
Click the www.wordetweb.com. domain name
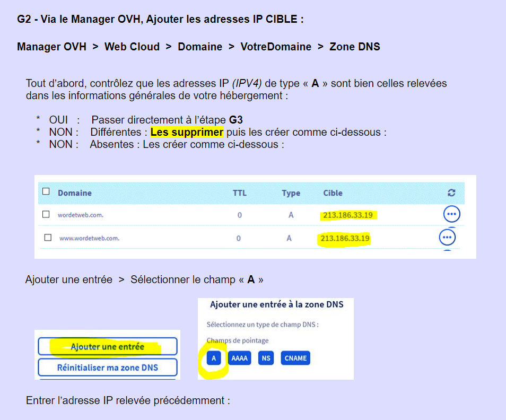pos(89,238)
